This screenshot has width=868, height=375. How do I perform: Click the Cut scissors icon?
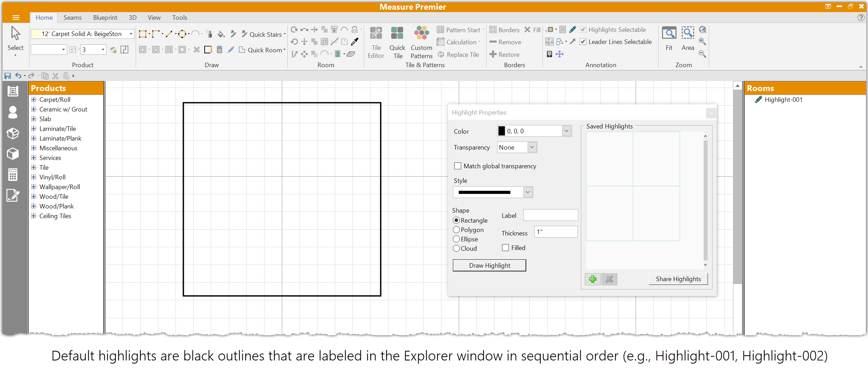(55, 76)
